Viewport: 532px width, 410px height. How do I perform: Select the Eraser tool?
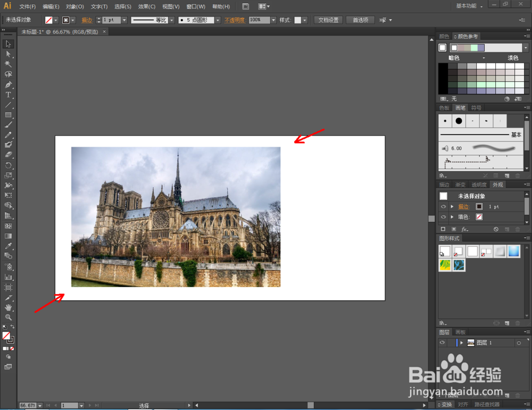pos(8,155)
